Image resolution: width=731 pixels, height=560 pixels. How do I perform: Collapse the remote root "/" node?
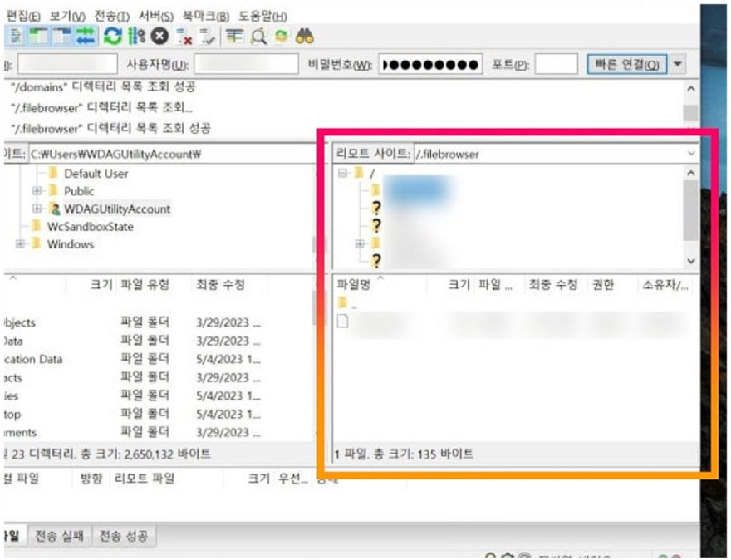[x=342, y=174]
